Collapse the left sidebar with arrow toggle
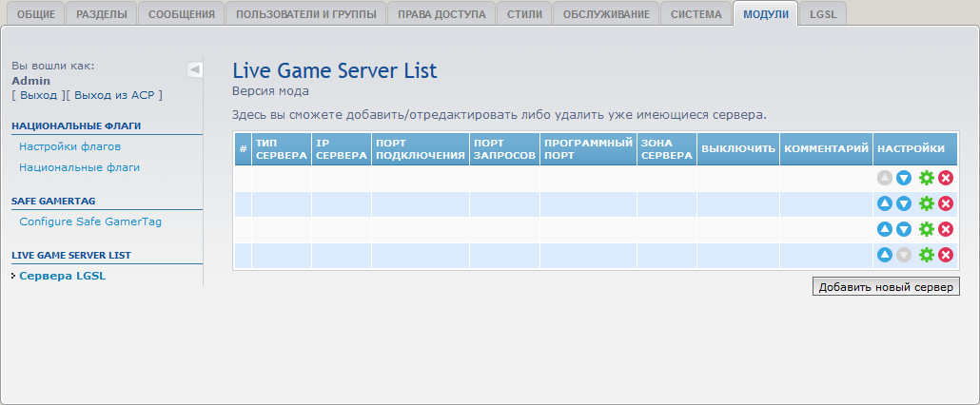The height and width of the screenshot is (405, 980). pyautogui.click(x=194, y=69)
